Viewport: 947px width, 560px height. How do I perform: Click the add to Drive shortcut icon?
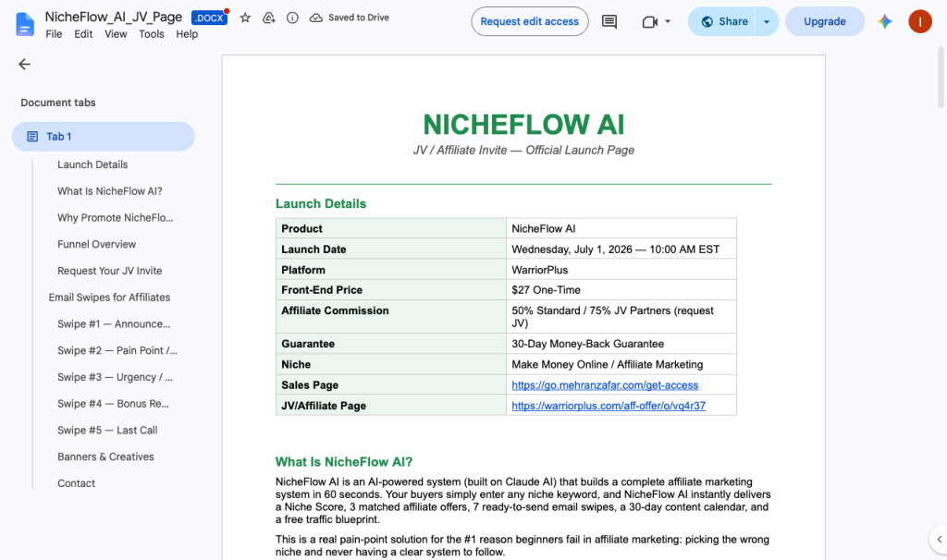(269, 18)
